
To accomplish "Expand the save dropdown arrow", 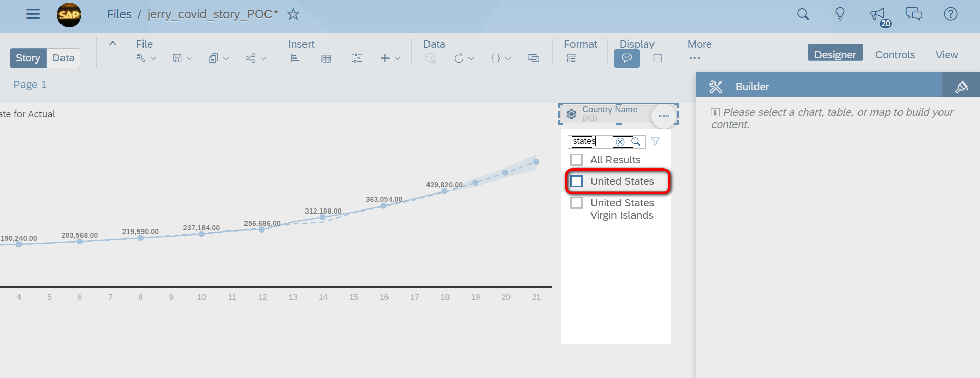I will [x=190, y=58].
